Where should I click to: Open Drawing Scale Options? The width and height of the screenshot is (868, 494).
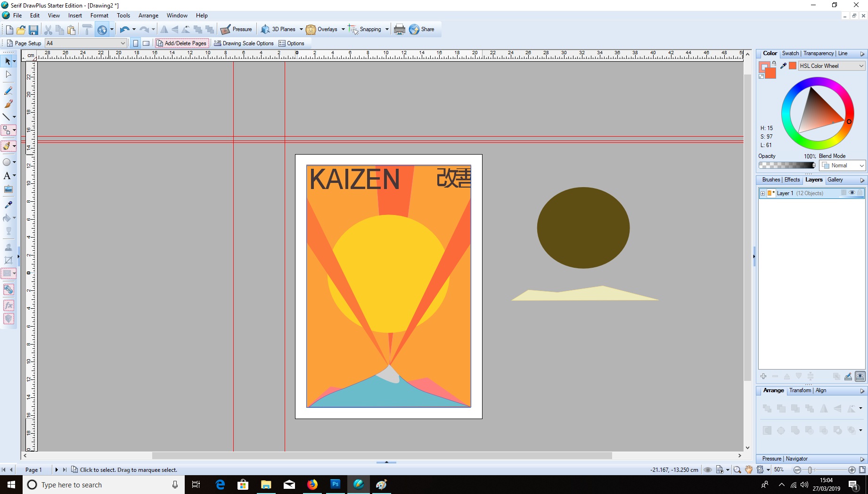pyautogui.click(x=244, y=43)
